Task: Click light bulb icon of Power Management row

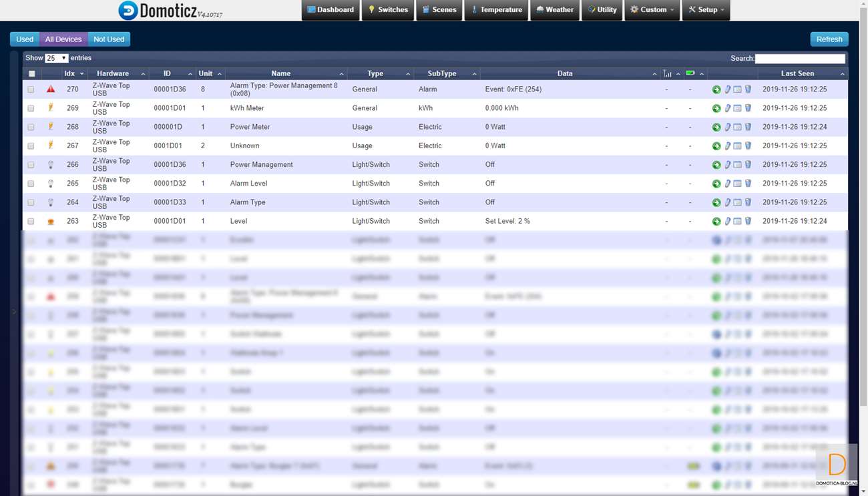Action: pyautogui.click(x=51, y=165)
